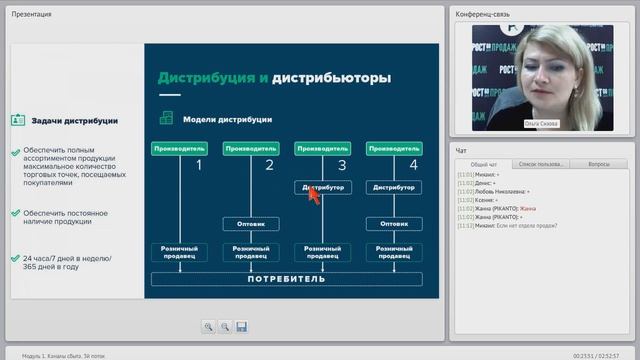Image resolution: width=640 pixels, height=360 pixels.
Task: Click the 'Ольга Сизова' name label on video
Action: coord(541,123)
